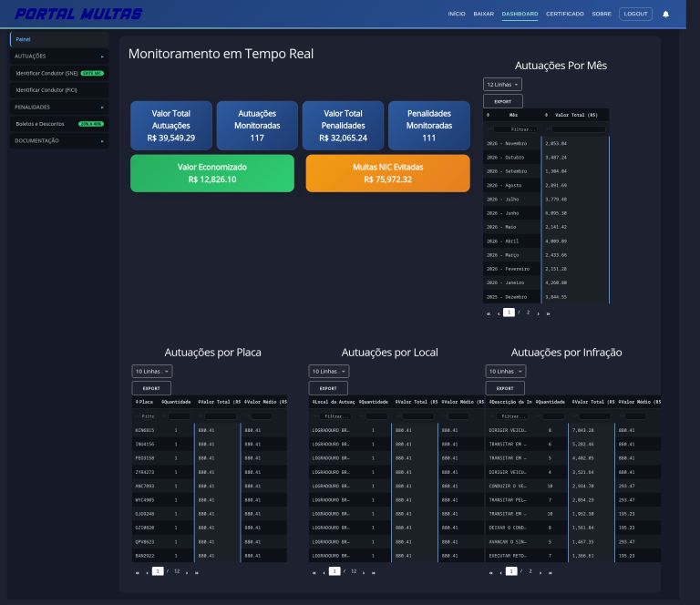Click the Valor Economizado green card
Viewport: 700px width, 605px height.
point(212,173)
